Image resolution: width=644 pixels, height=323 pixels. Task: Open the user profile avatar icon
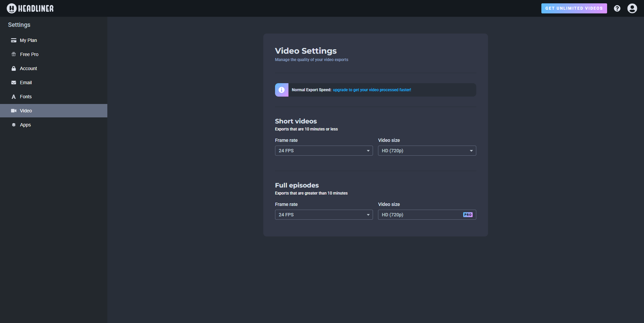tap(632, 8)
